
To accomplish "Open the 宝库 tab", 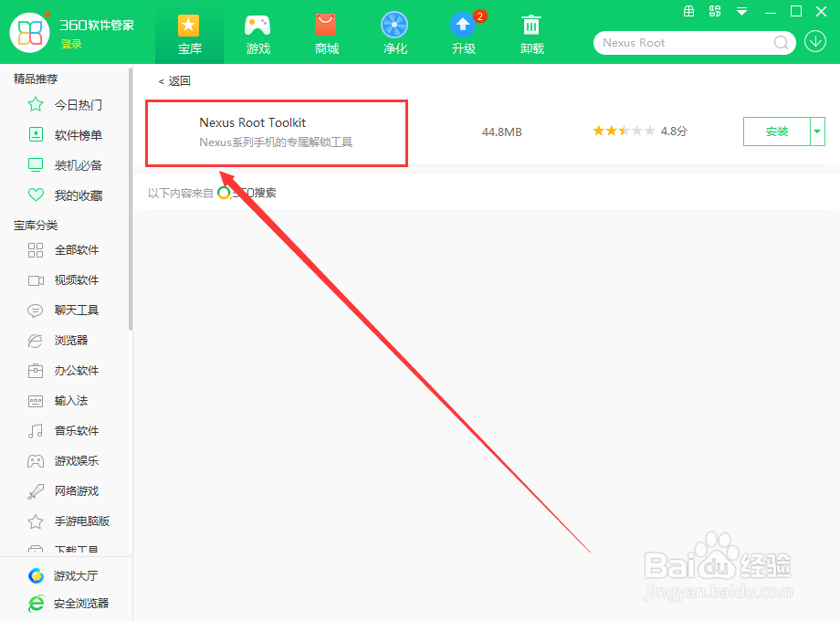I will tap(189, 34).
